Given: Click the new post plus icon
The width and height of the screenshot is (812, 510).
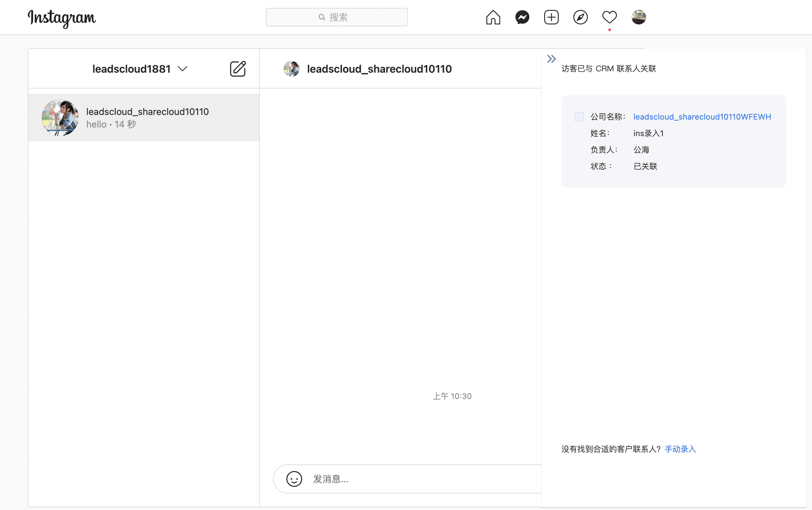Looking at the screenshot, I should point(551,17).
